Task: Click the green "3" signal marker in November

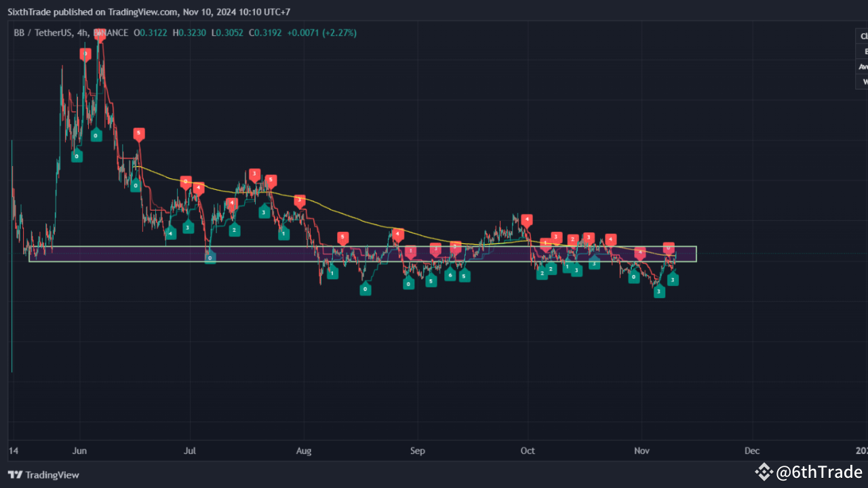Action: 658,291
